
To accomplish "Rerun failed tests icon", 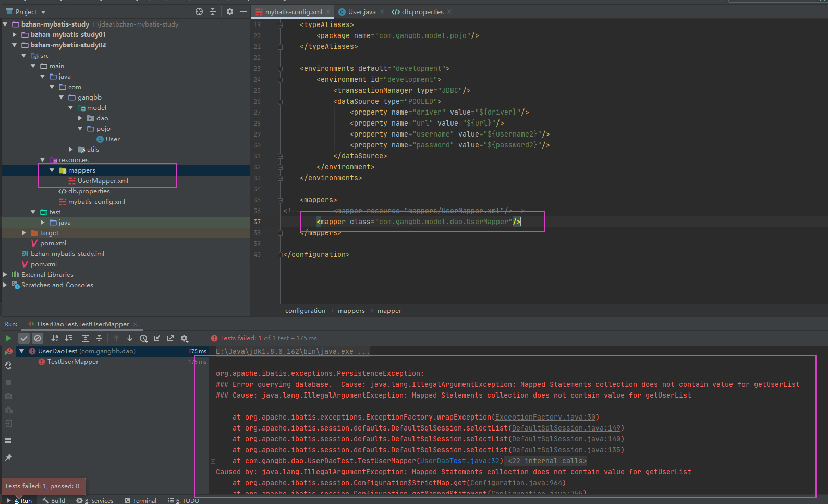I will (8, 352).
